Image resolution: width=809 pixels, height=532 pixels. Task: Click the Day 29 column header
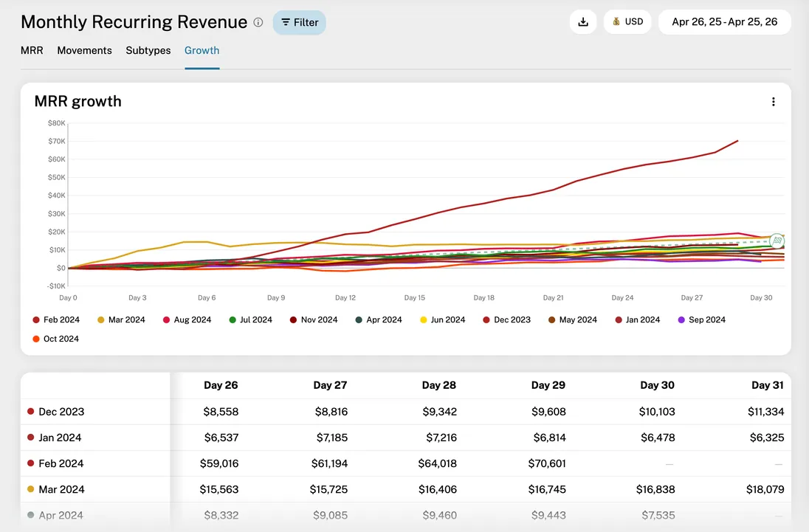click(548, 385)
